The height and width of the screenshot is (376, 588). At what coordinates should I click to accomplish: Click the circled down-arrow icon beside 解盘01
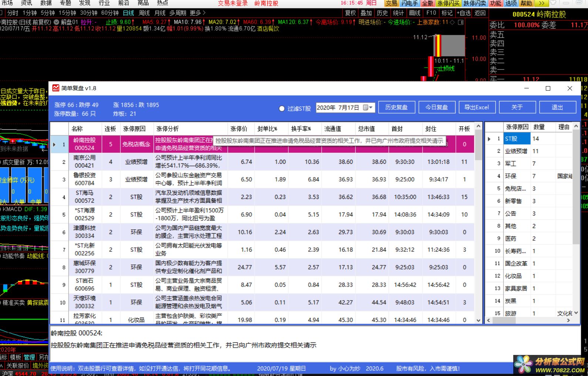pos(56,22)
